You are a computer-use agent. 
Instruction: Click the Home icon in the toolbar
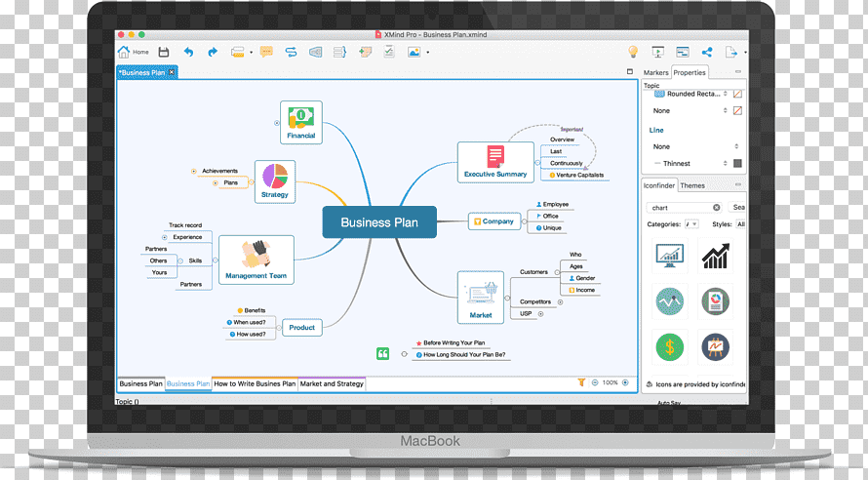click(124, 52)
